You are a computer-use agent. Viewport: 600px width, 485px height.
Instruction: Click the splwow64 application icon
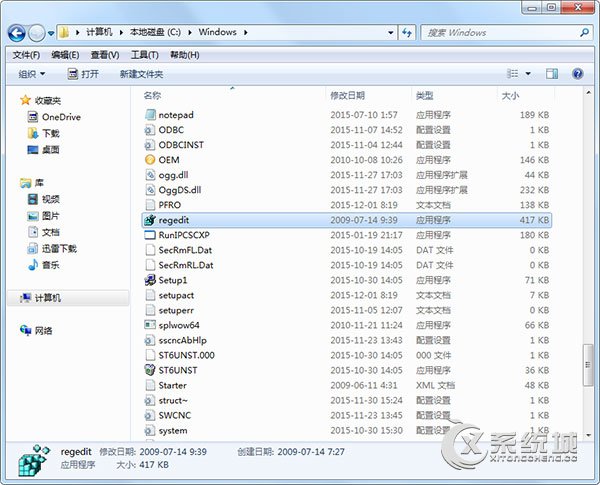coord(150,325)
